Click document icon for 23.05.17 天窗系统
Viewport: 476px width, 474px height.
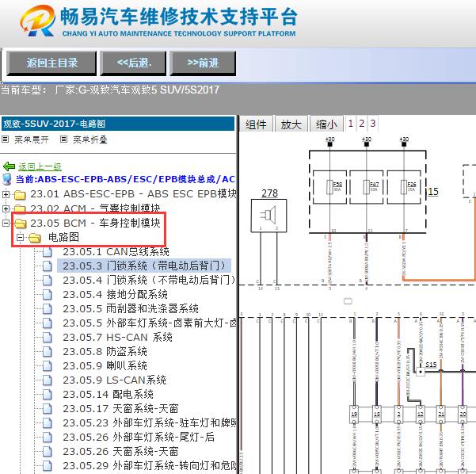[47, 409]
